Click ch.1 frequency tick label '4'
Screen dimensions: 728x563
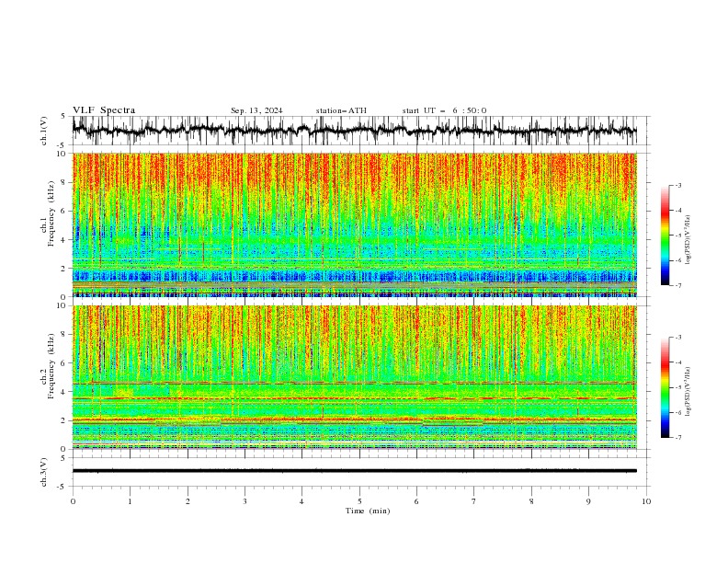[63, 240]
